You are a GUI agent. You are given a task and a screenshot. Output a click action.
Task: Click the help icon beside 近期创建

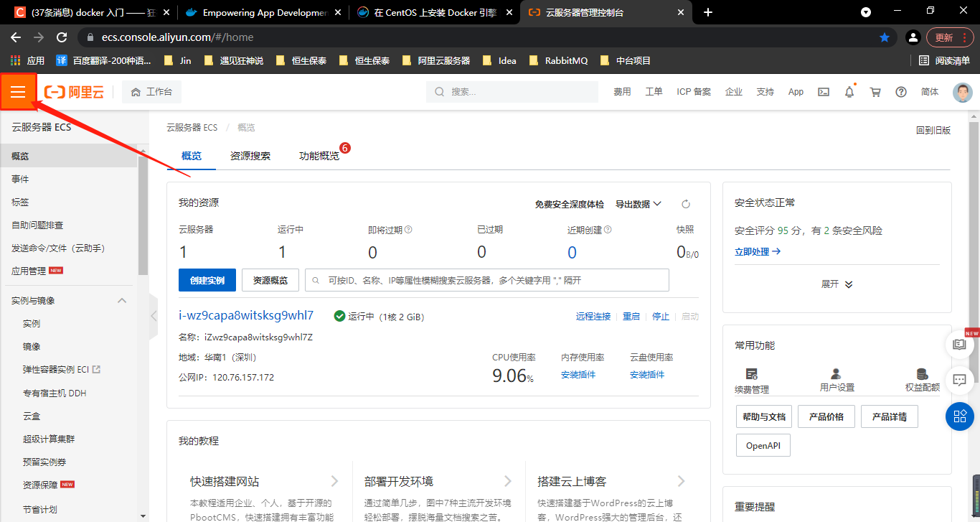tap(608, 230)
